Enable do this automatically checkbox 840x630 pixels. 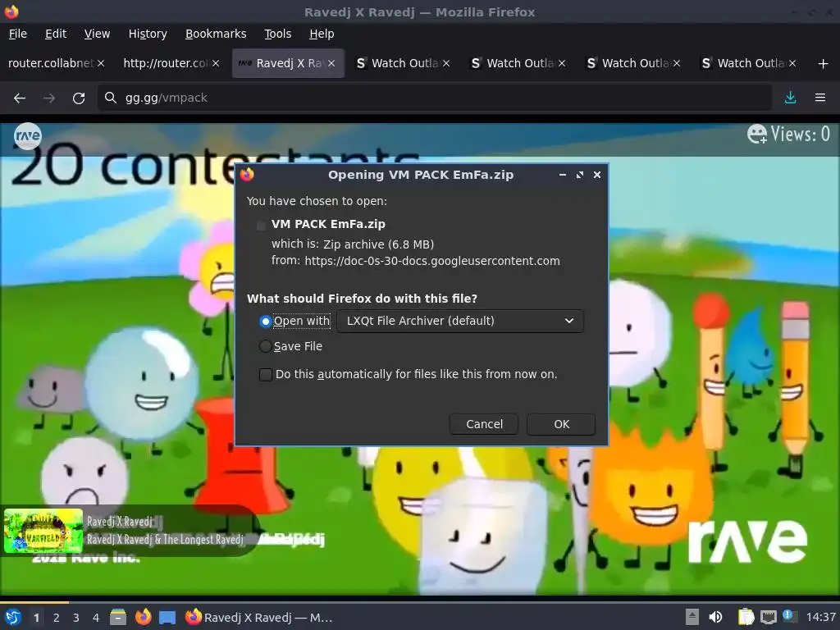[x=265, y=374]
